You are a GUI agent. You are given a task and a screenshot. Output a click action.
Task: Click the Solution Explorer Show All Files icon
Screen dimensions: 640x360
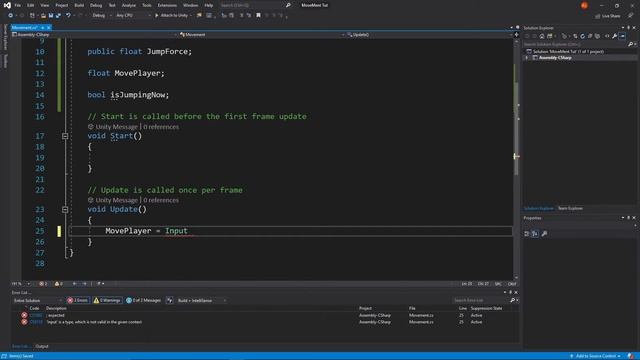click(598, 36)
